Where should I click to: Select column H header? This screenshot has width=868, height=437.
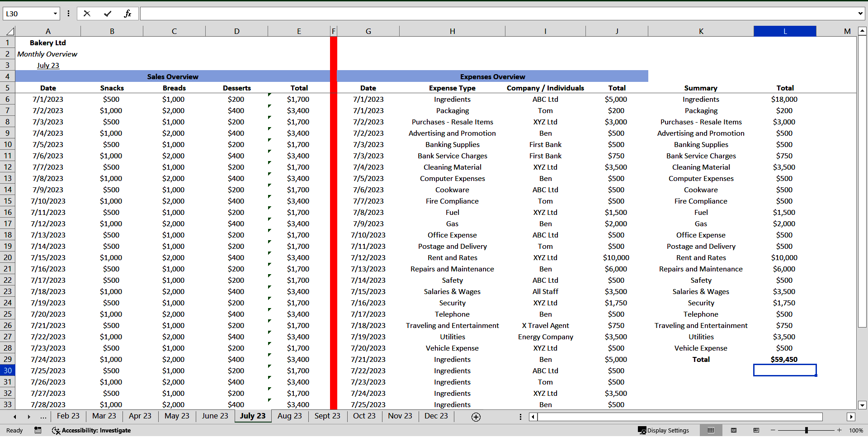coord(452,31)
